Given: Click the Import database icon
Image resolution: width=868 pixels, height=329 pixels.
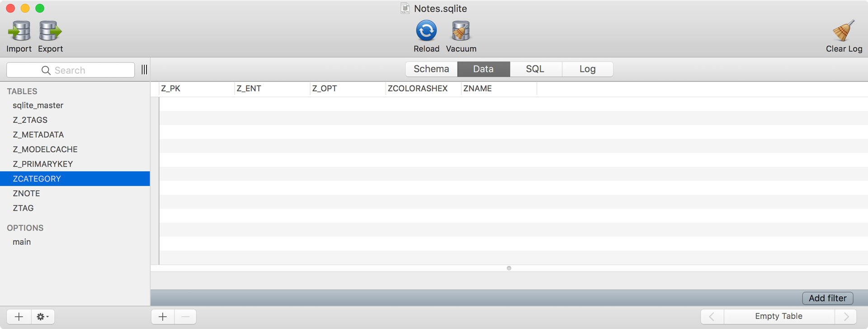Looking at the screenshot, I should (x=19, y=31).
